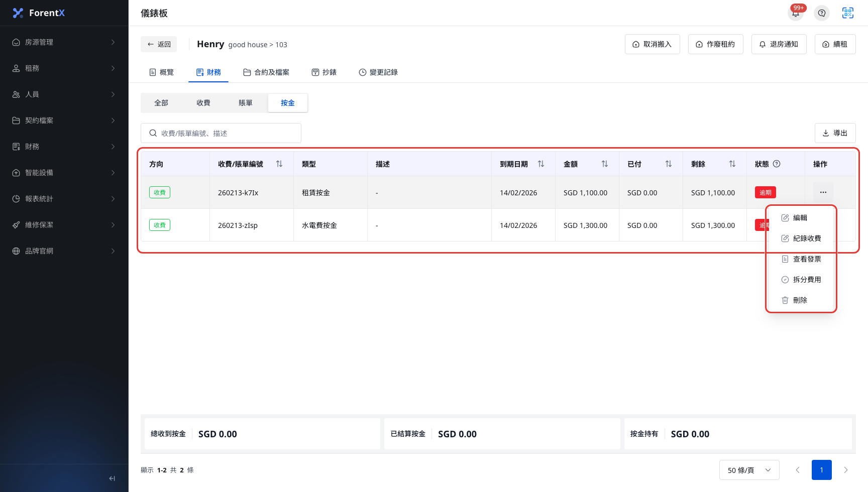Image resolution: width=868 pixels, height=492 pixels.
Task: Expand the 人員 sidebar menu
Action: (x=64, y=94)
